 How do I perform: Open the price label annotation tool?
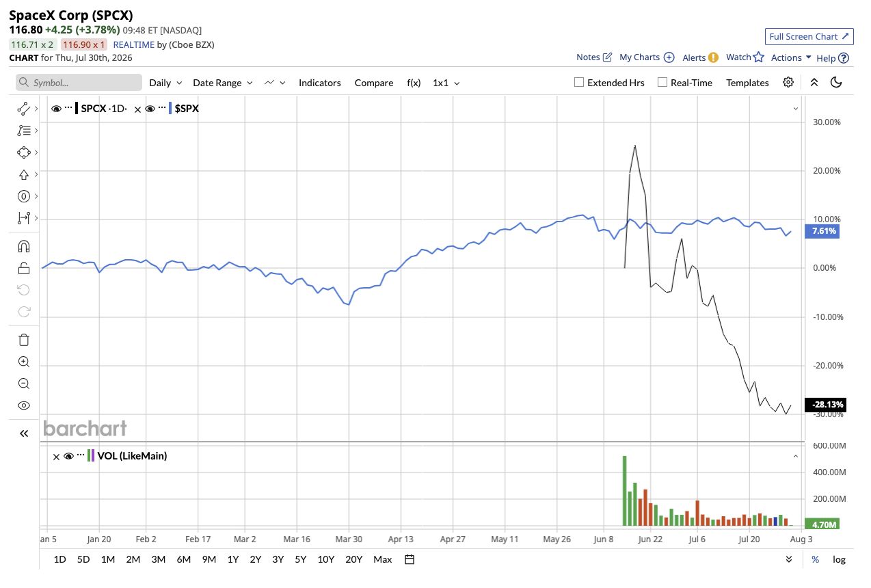coord(24,196)
